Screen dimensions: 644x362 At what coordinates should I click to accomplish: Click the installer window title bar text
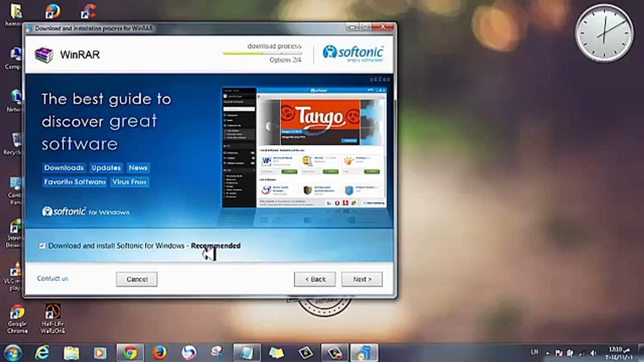click(x=94, y=28)
